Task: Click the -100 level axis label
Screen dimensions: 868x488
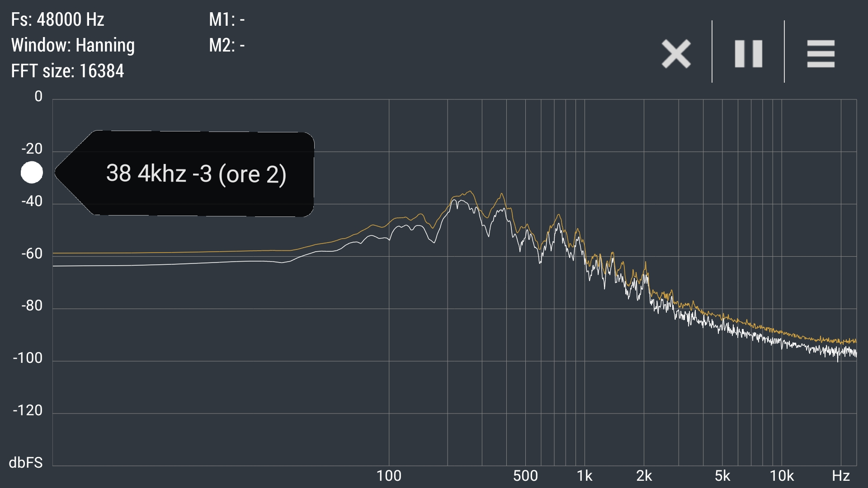Action: click(x=28, y=358)
